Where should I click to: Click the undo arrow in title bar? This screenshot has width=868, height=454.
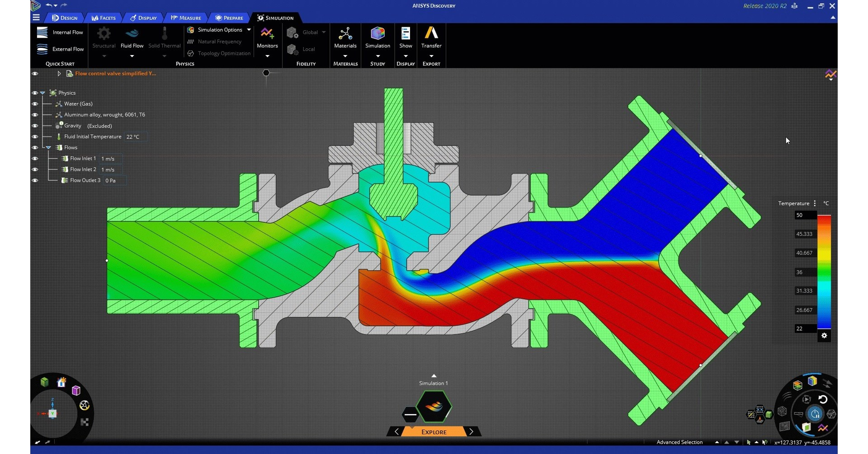(48, 5)
